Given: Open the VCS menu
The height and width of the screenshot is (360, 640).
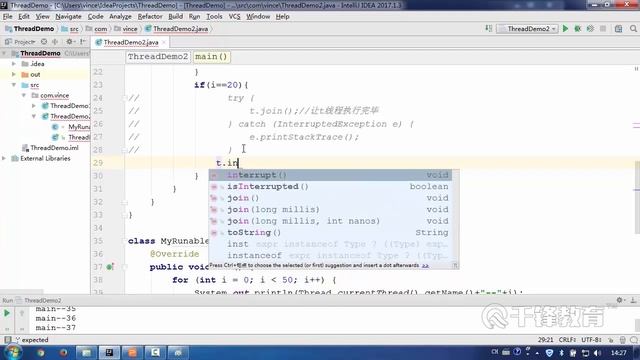Looking at the screenshot, I should click(x=234, y=16).
